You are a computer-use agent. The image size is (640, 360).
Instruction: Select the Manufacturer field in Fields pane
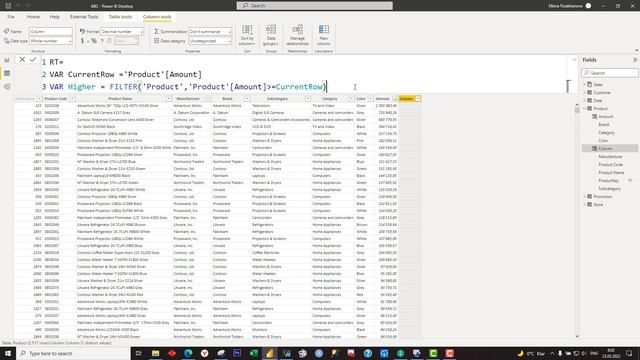(610, 157)
